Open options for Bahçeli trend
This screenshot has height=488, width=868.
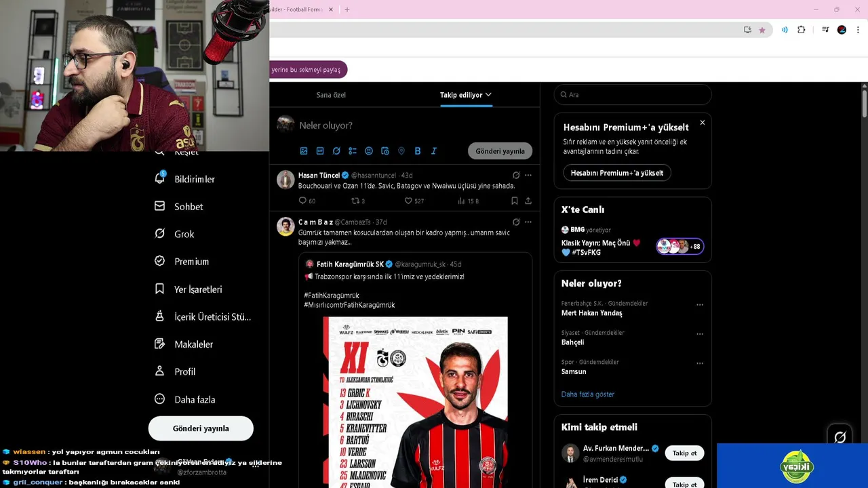pyautogui.click(x=700, y=334)
